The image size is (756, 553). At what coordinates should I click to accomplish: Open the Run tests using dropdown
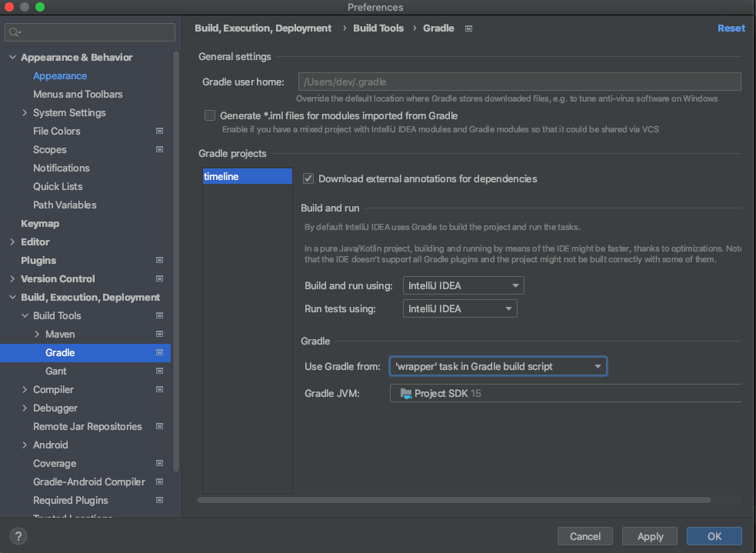coord(460,308)
